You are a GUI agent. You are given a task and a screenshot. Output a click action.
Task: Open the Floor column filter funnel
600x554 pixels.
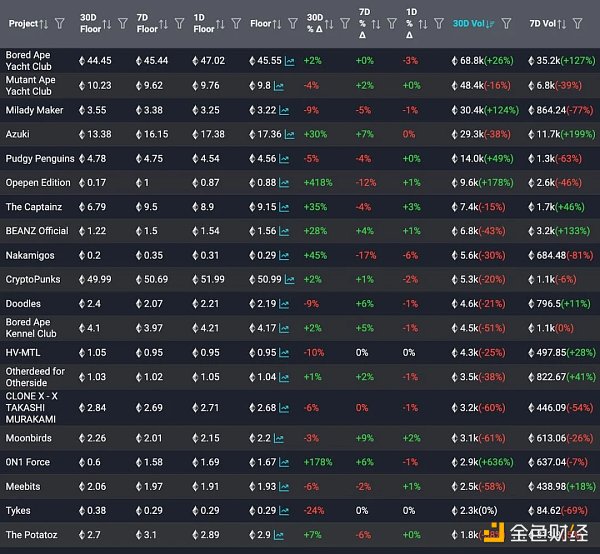click(x=293, y=24)
